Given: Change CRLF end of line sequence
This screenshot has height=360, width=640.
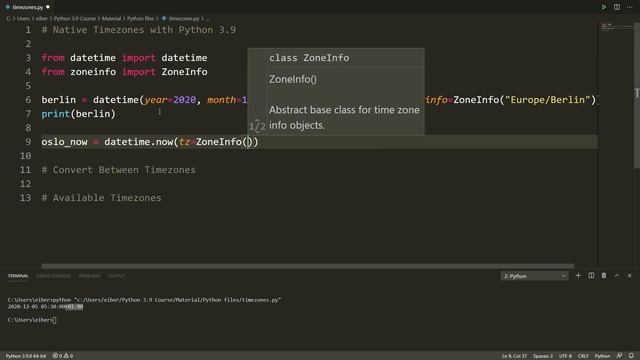Looking at the screenshot, I should [583, 356].
